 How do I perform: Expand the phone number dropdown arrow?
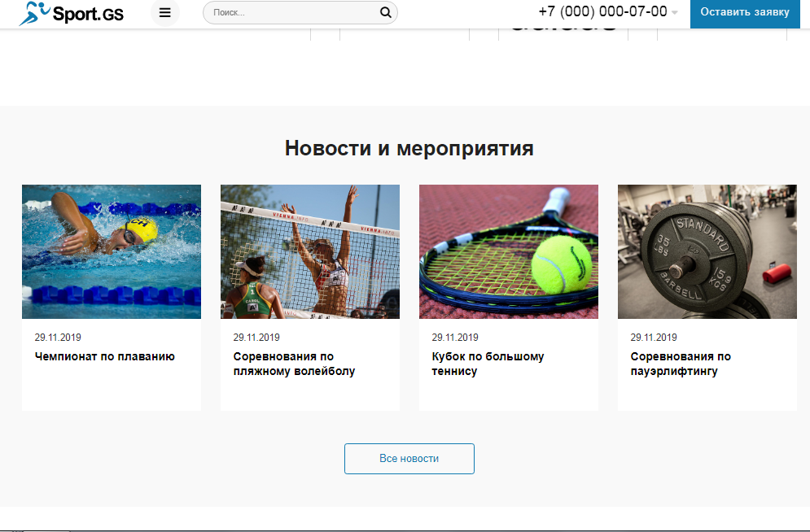[674, 14]
